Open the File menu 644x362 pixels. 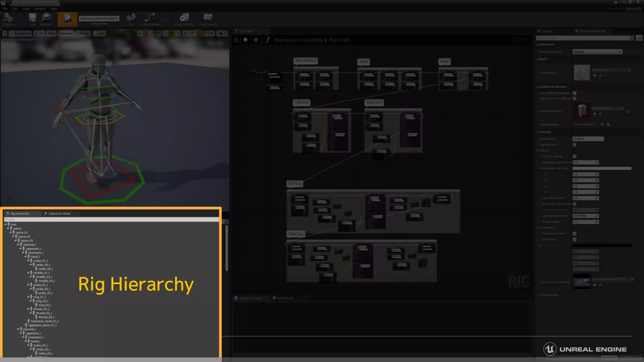5,9
